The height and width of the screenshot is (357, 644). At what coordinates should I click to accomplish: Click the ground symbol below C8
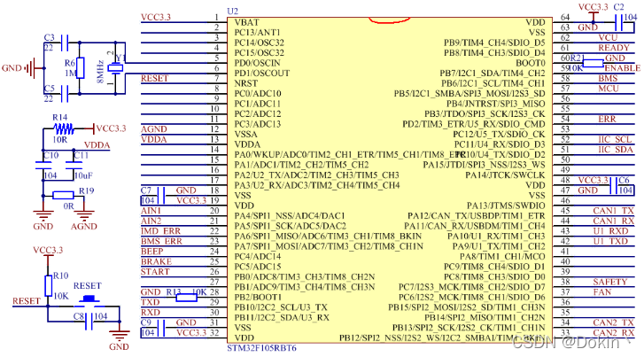(x=120, y=335)
